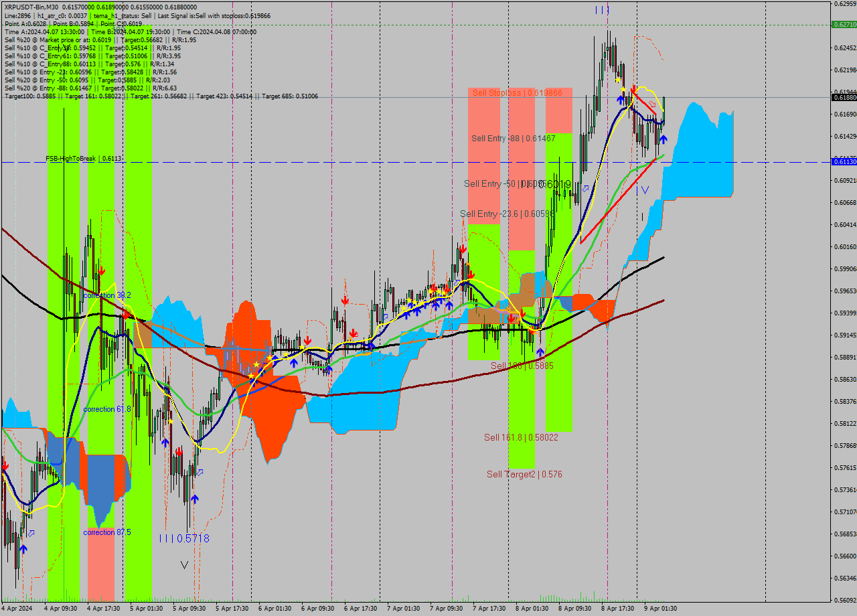Click the 'Sell Entry -23.6 | 0.60596' label
Viewport: 857px width, 616px height.
point(507,214)
